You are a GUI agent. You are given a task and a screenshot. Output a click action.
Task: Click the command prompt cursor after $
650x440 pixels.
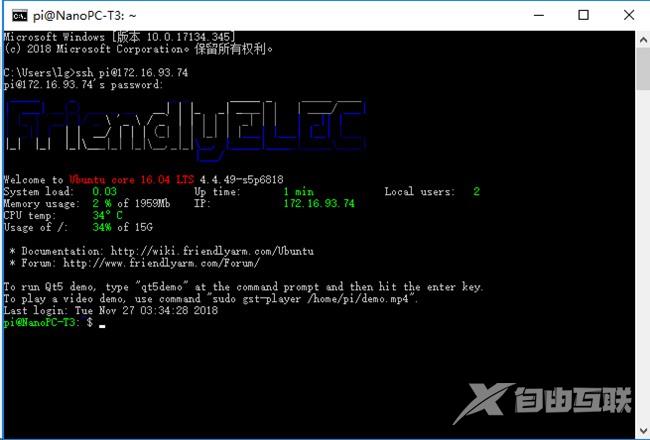coord(102,326)
